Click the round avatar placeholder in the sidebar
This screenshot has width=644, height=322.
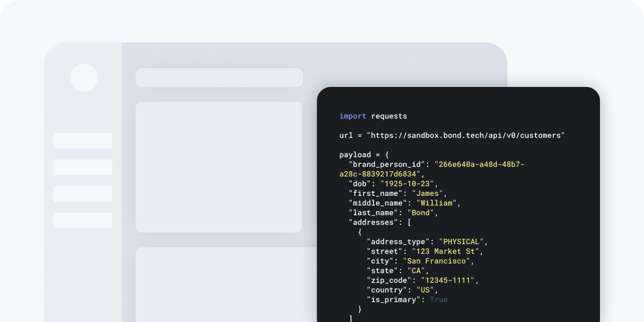click(84, 78)
